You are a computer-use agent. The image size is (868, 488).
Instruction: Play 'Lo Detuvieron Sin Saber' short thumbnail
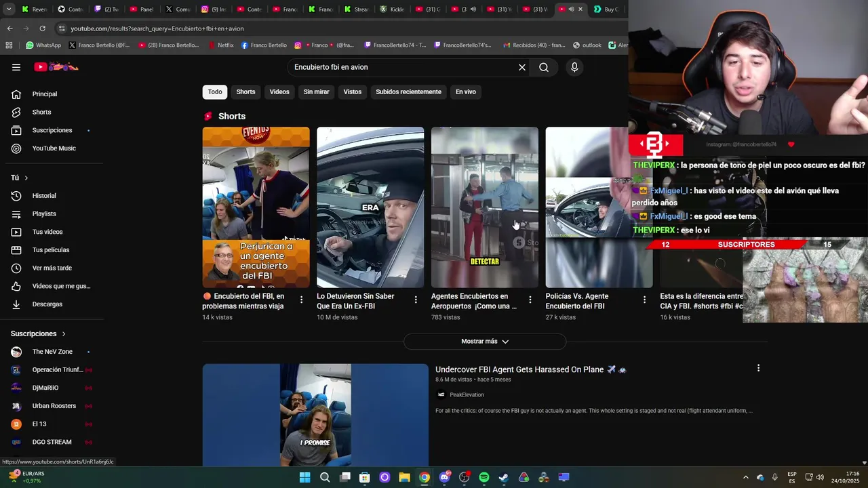370,207
